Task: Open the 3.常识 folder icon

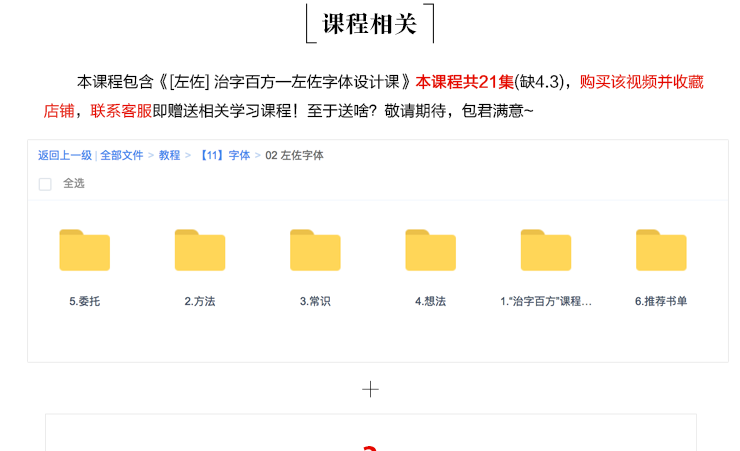Action: coord(315,250)
